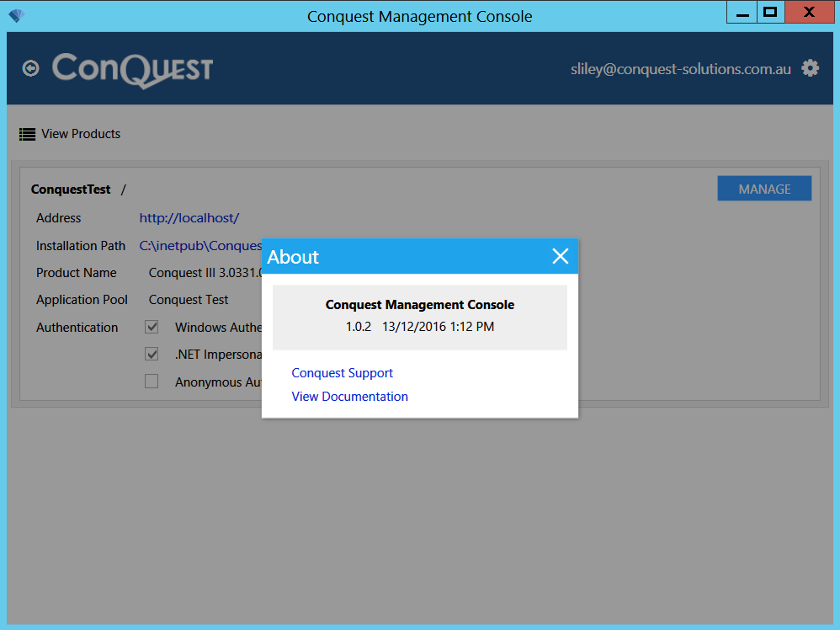The image size is (840, 630).
Task: Minimize the Conquest Management Console window
Action: [742, 13]
